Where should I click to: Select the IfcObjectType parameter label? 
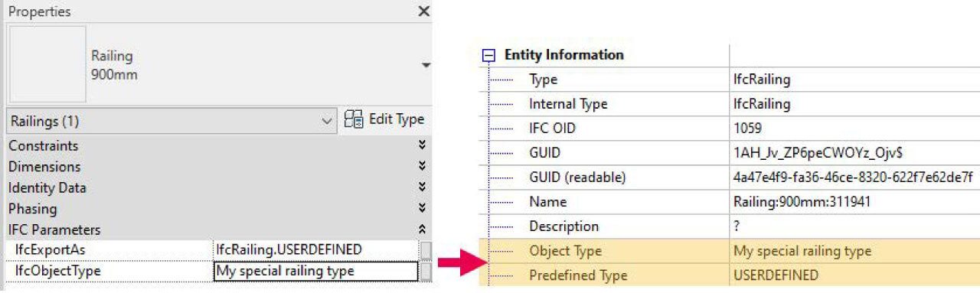point(57,271)
